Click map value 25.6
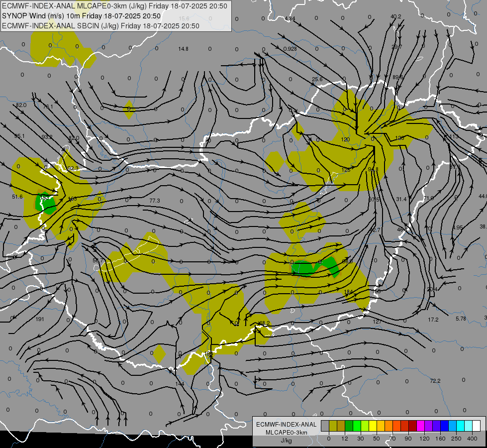Screen dimensions: 487x448 pos(317,79)
